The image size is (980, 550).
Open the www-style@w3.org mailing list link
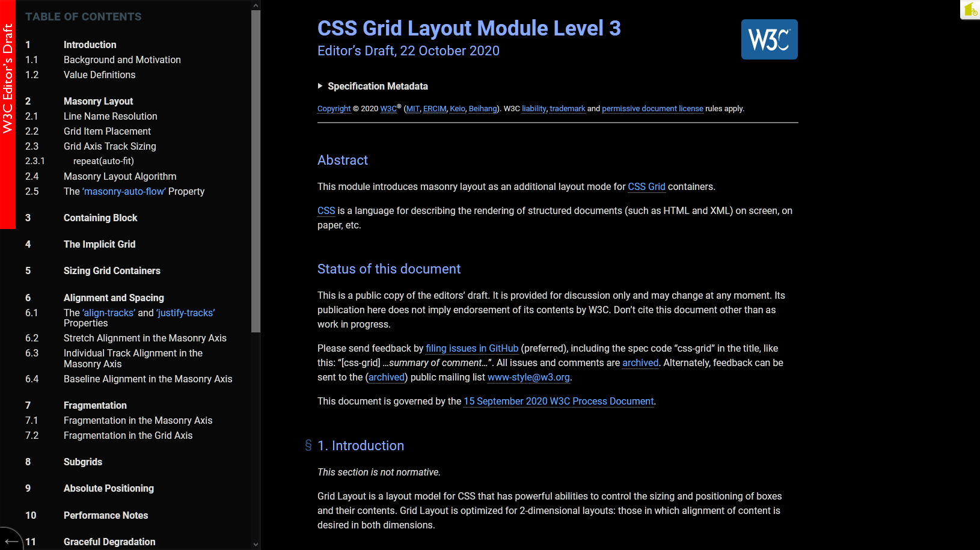point(528,377)
